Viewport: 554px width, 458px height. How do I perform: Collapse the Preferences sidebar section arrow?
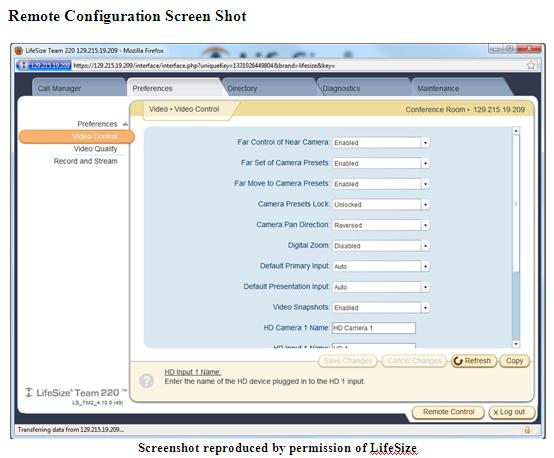coord(125,124)
